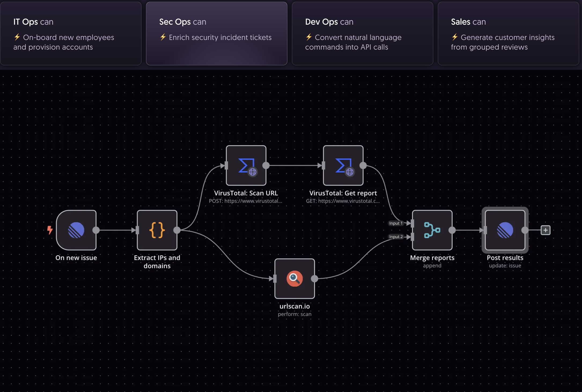The height and width of the screenshot is (392, 582).
Task: Click the On new issue trigger node
Action: [76, 230]
